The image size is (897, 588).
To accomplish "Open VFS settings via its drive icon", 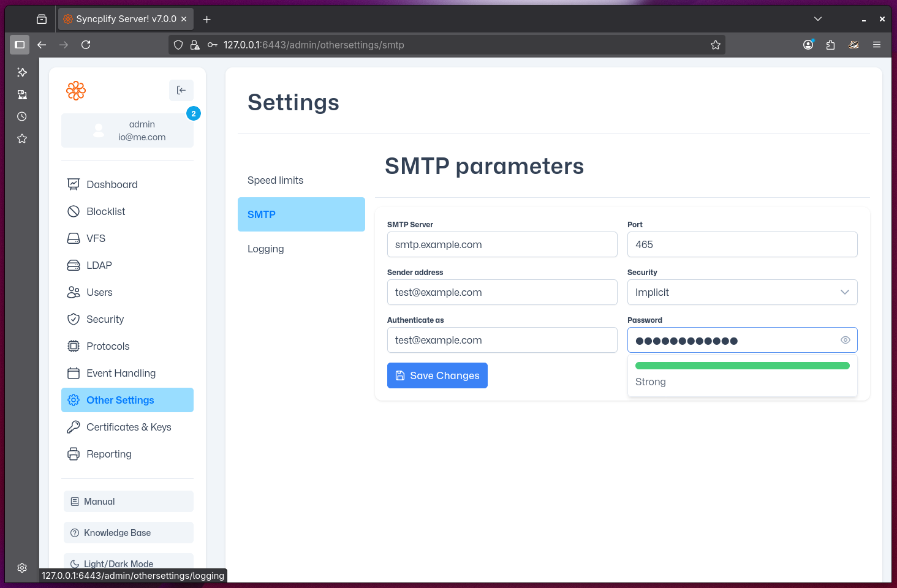I will pos(74,238).
